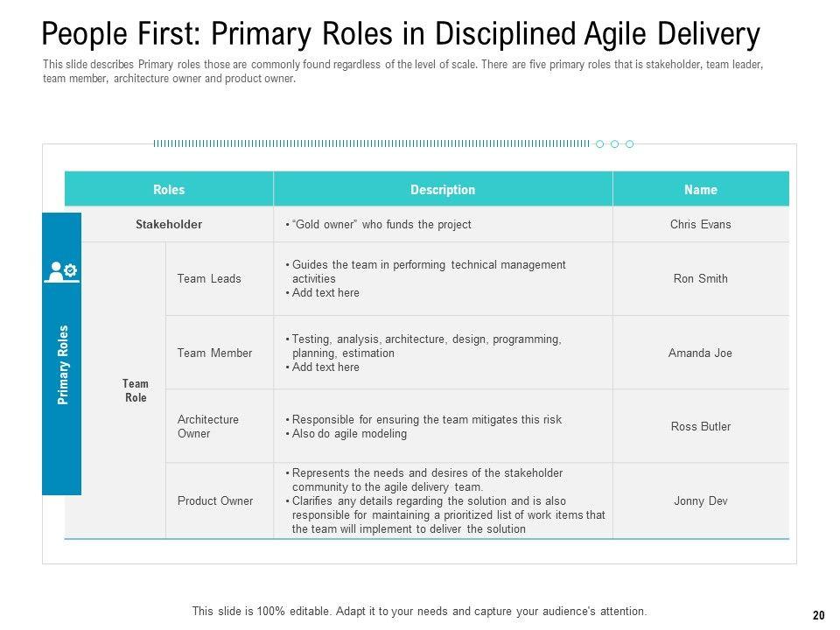
Task: Select the Team Role merged cell
Action: 136,390
